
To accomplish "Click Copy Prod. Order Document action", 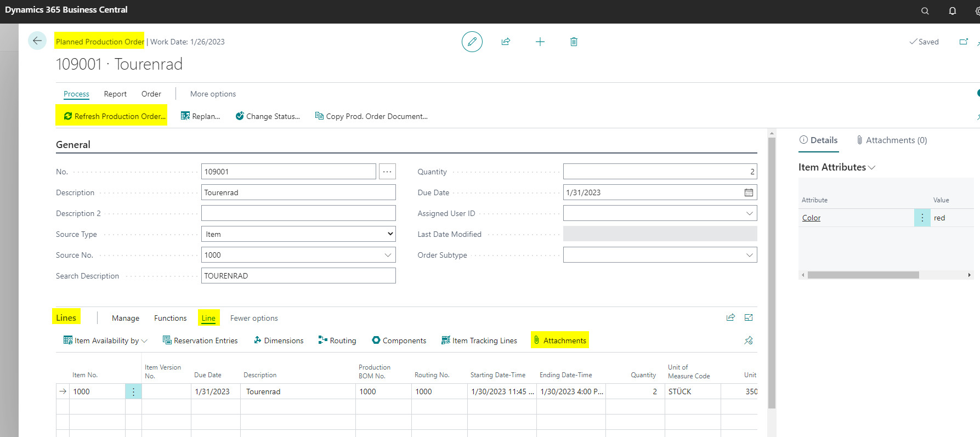I will click(371, 116).
